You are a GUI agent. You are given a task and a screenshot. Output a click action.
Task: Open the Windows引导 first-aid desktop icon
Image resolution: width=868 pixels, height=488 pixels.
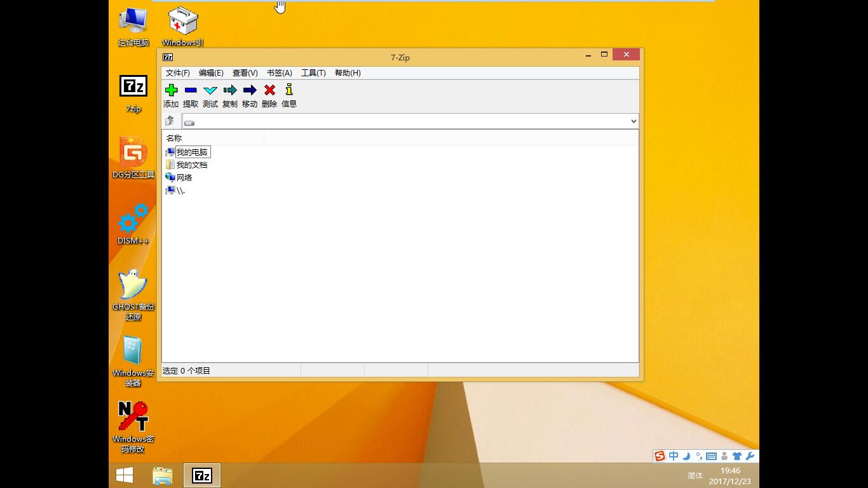(183, 27)
